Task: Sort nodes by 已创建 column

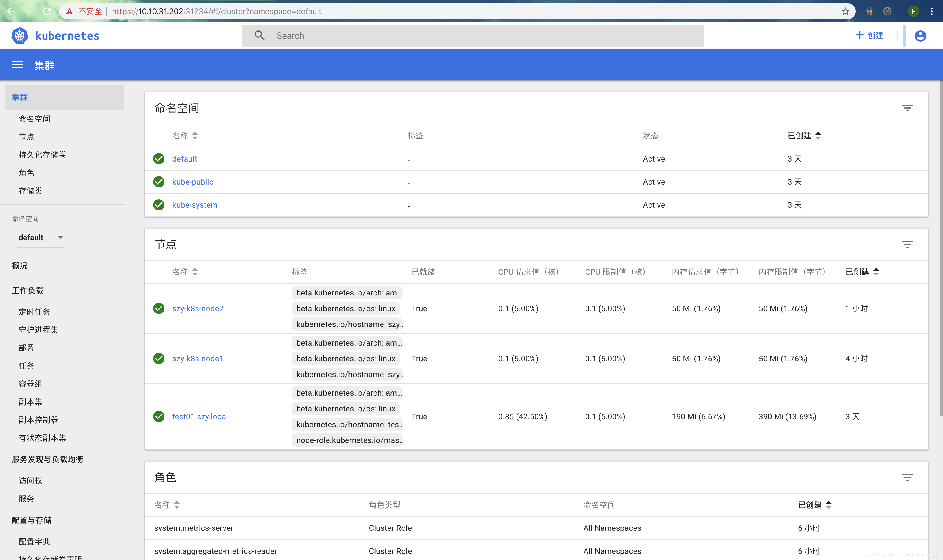Action: click(862, 272)
